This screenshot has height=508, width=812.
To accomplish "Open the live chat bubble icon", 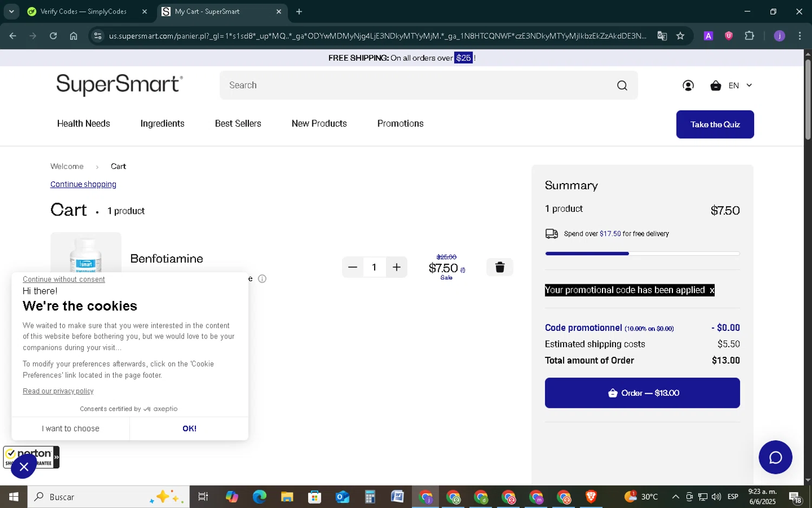I will click(775, 458).
